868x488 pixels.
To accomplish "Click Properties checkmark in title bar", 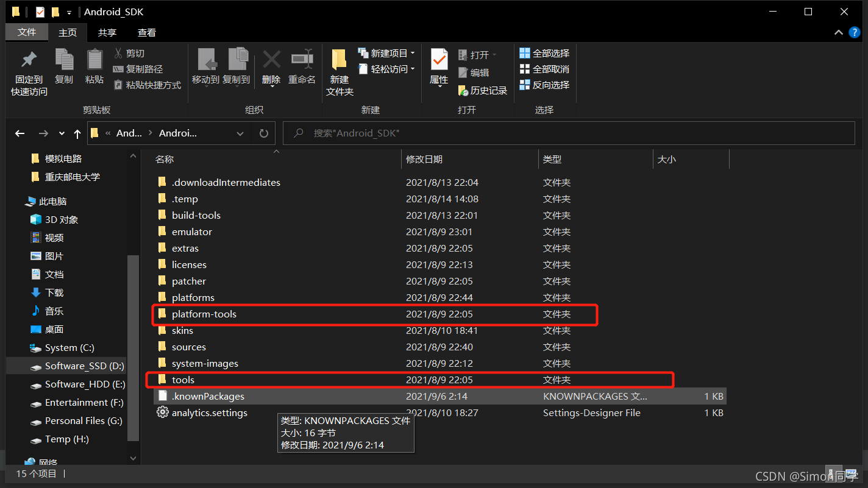I will (40, 12).
